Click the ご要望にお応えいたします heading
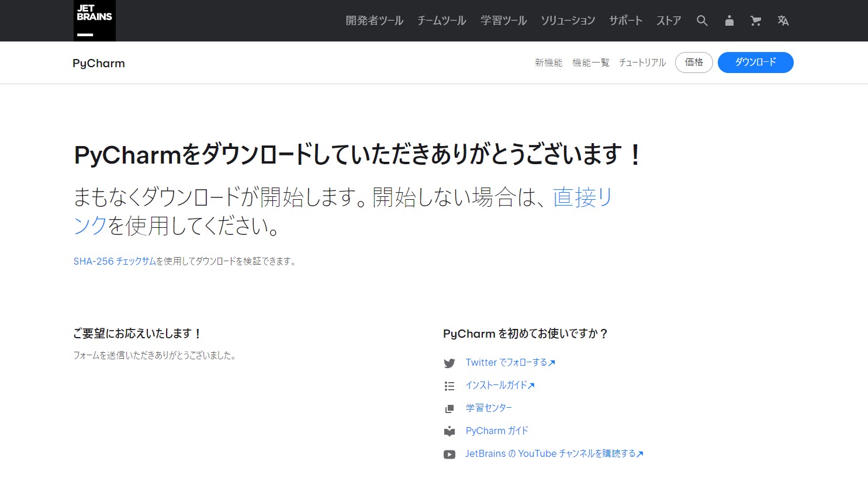This screenshot has width=868, height=489. (137, 334)
